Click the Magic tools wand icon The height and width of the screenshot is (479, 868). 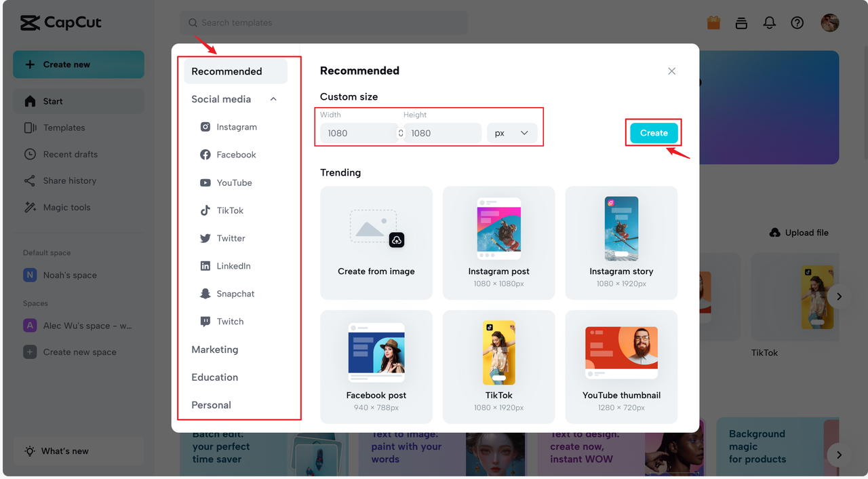30,207
